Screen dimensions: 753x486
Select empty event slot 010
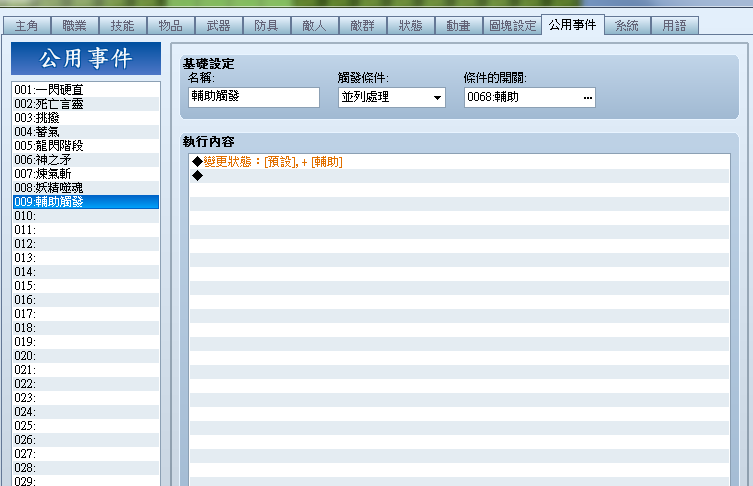coord(86,216)
